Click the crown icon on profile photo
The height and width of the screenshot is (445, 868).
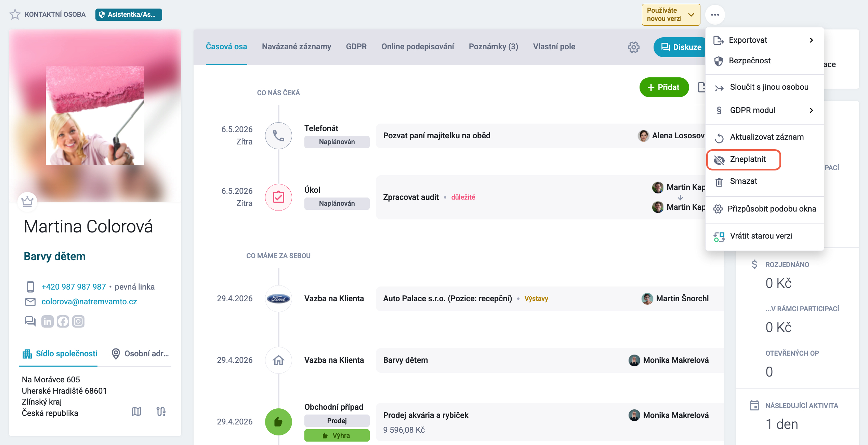click(27, 201)
